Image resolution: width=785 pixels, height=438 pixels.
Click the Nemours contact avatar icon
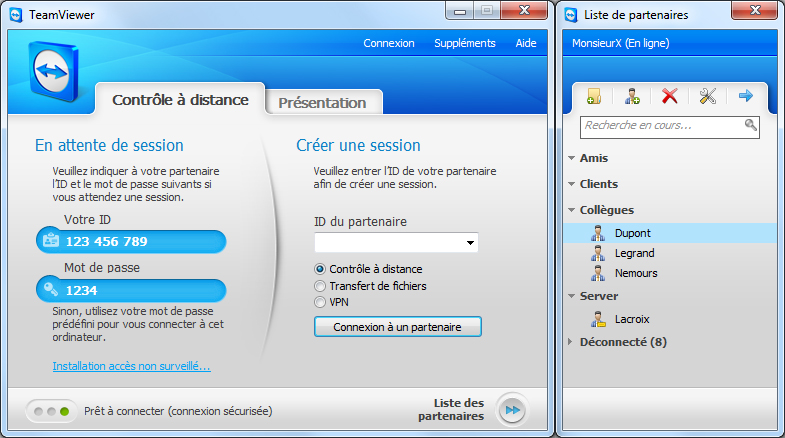(598, 273)
